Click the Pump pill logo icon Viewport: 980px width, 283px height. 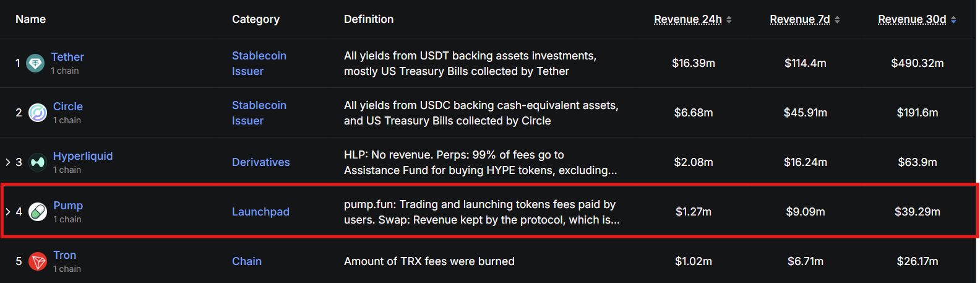coord(38,212)
